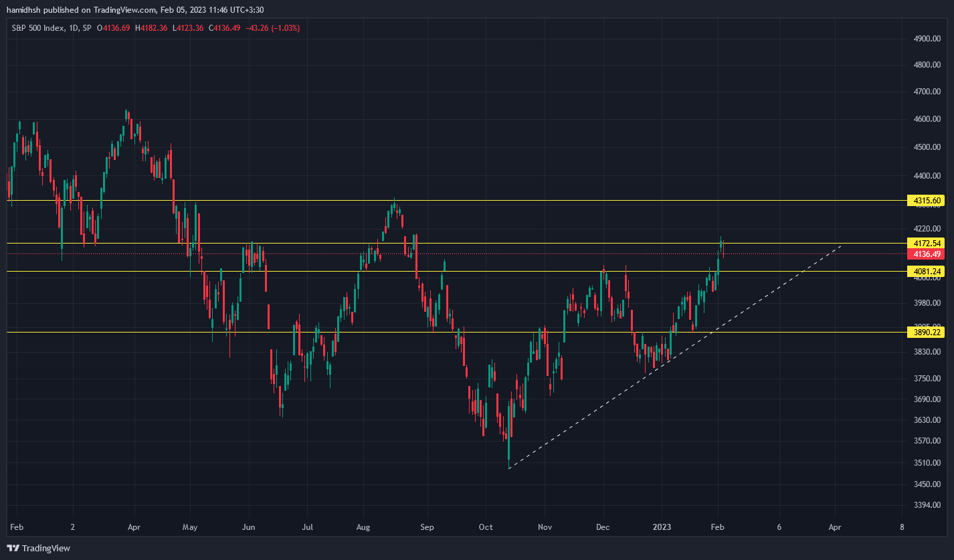Click the Feb label following the 2023 label
The width and height of the screenshot is (954, 560).
[718, 527]
